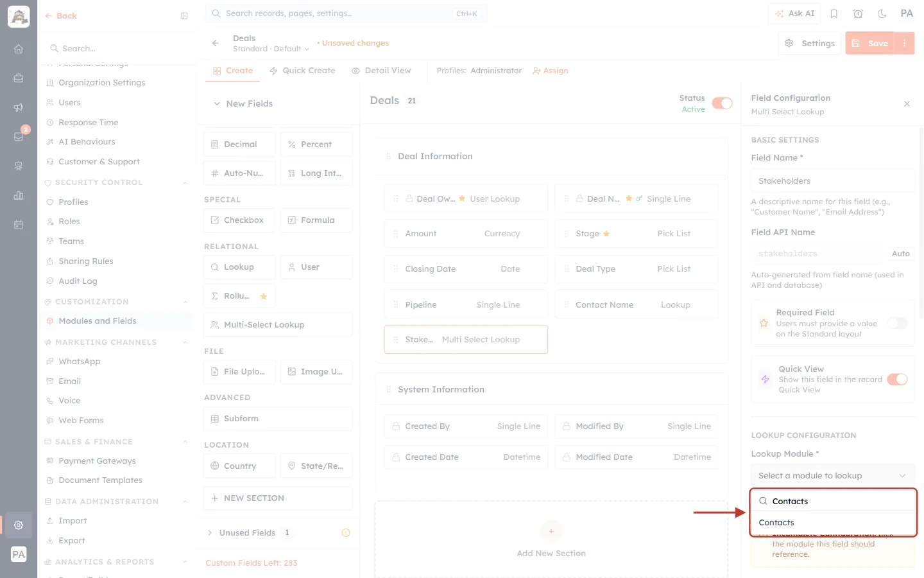
Task: Open the three-dot menu next to Save
Action: [904, 43]
